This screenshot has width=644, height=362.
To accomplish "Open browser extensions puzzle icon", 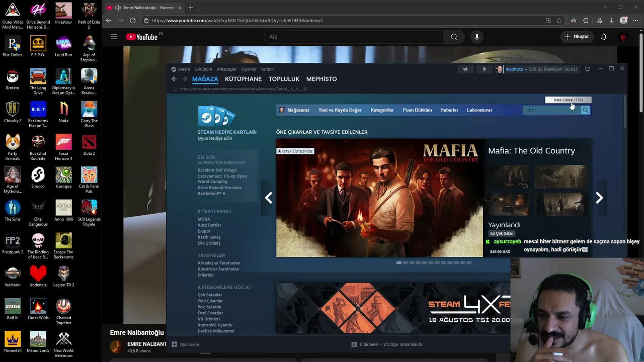I will (x=586, y=21).
